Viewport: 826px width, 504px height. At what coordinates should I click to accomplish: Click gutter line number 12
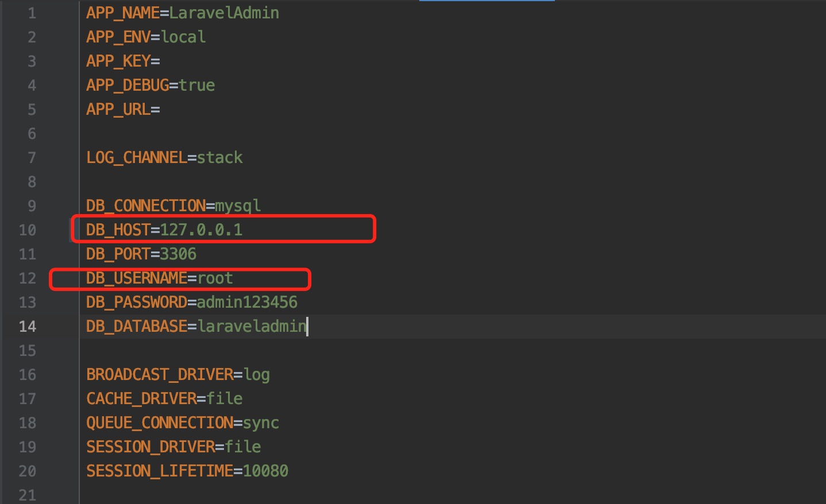[28, 278]
